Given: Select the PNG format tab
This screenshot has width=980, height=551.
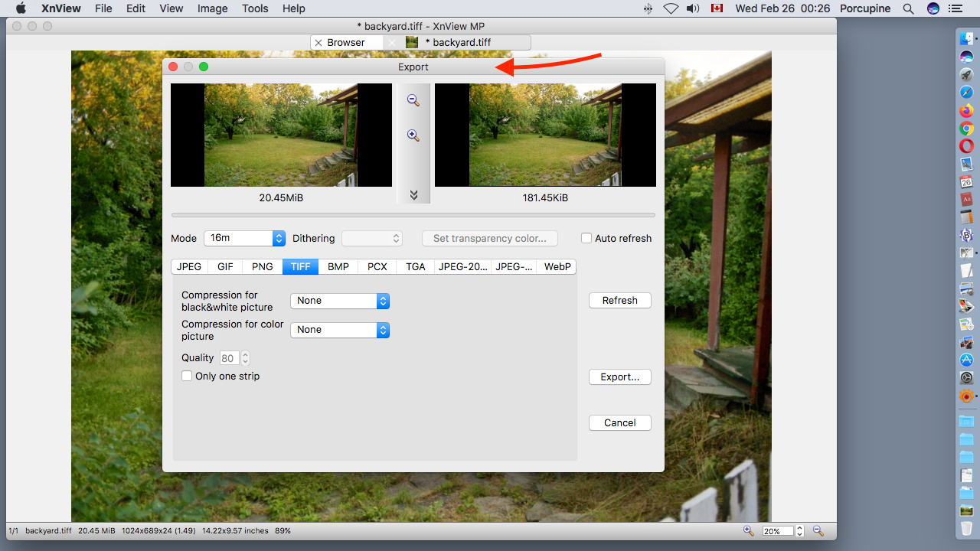Looking at the screenshot, I should pos(263,266).
